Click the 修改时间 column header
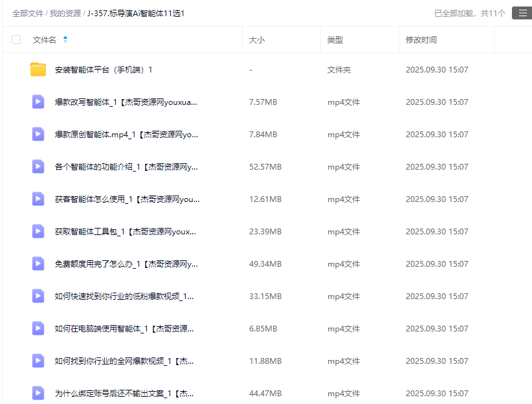The height and width of the screenshot is (404, 532). (420, 39)
